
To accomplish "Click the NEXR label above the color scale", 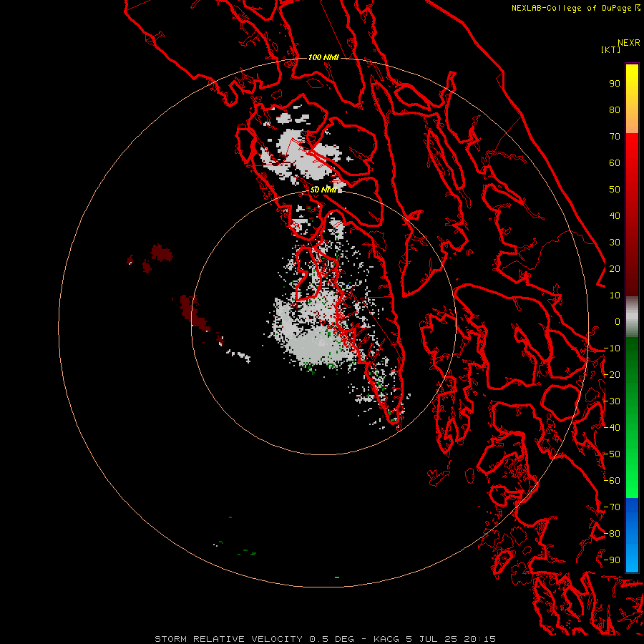I will (x=629, y=43).
